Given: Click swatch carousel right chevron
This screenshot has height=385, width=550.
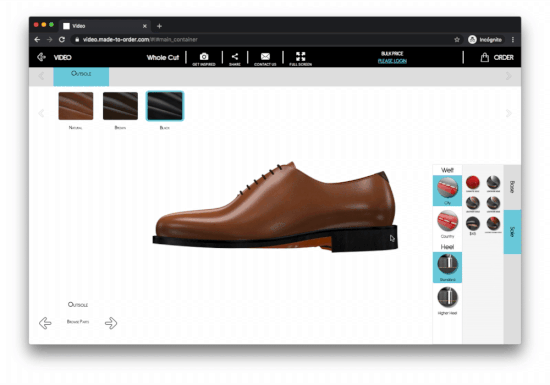Looking at the screenshot, I should click(x=509, y=113).
